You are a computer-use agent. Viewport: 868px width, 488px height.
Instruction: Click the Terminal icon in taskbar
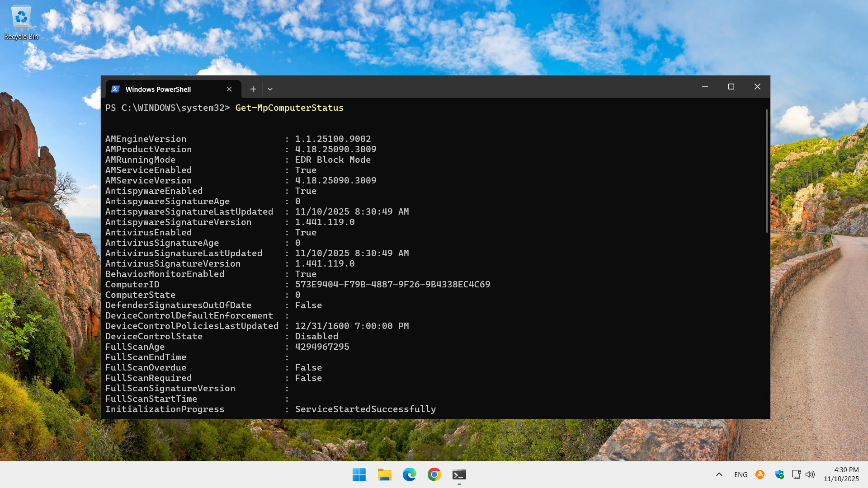click(459, 474)
